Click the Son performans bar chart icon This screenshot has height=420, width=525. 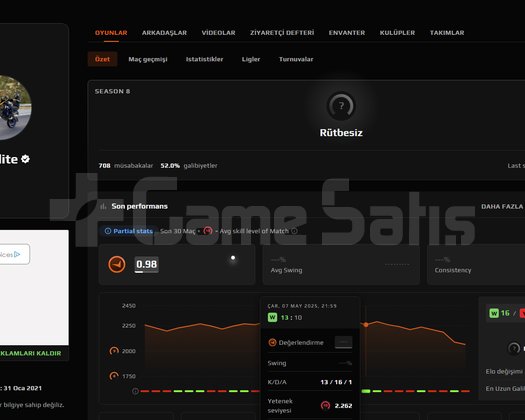point(103,206)
